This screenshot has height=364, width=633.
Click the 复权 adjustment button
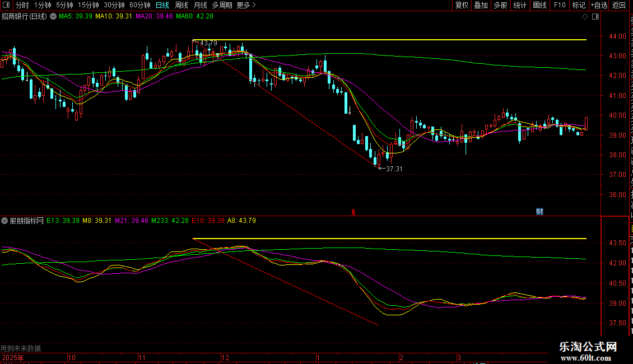pos(462,5)
